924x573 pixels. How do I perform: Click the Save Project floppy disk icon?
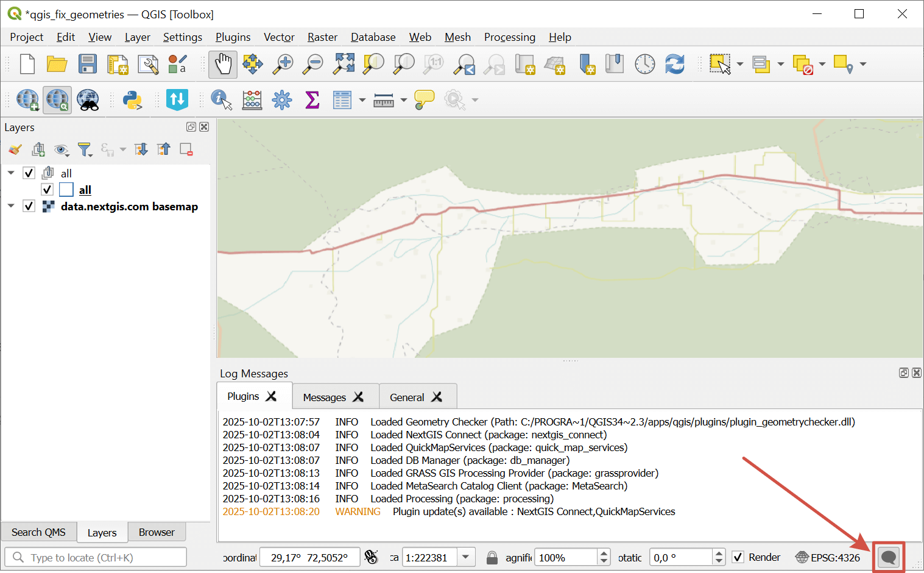tap(88, 64)
